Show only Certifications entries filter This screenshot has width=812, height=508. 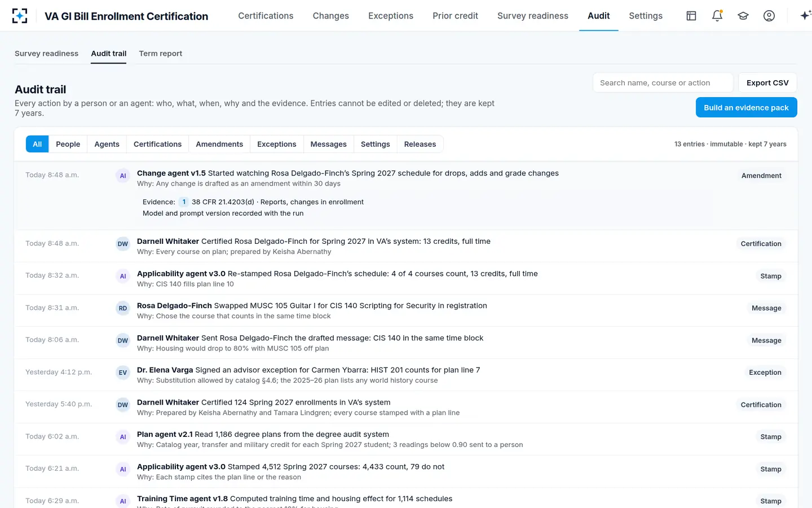pyautogui.click(x=158, y=144)
